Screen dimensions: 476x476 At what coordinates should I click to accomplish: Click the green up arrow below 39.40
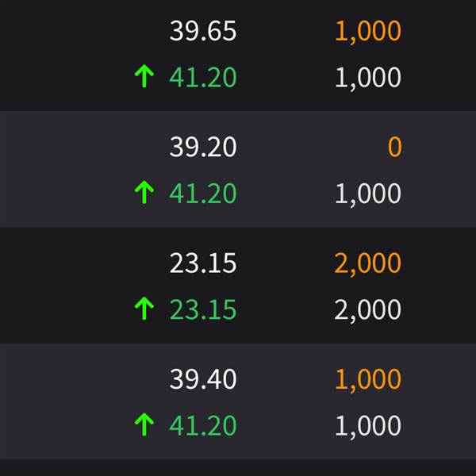click(144, 424)
